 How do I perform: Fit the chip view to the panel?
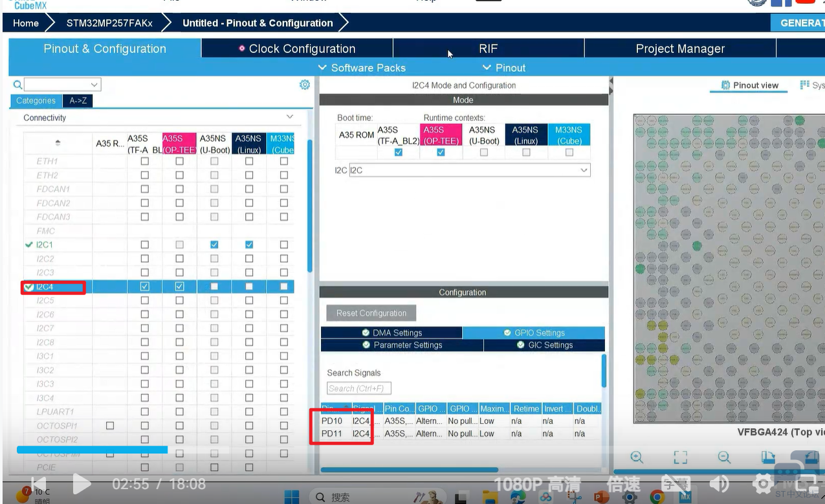pos(680,457)
